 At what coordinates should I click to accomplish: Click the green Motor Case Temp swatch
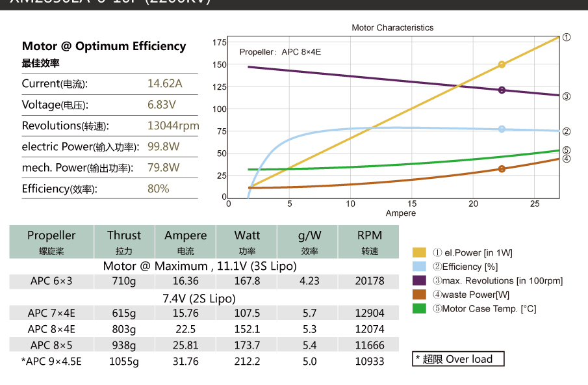(x=419, y=308)
